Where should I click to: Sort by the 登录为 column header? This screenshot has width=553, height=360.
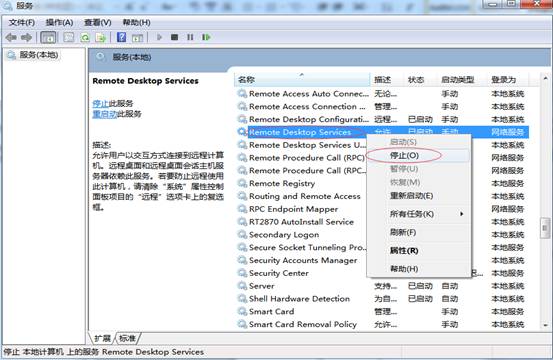point(508,80)
